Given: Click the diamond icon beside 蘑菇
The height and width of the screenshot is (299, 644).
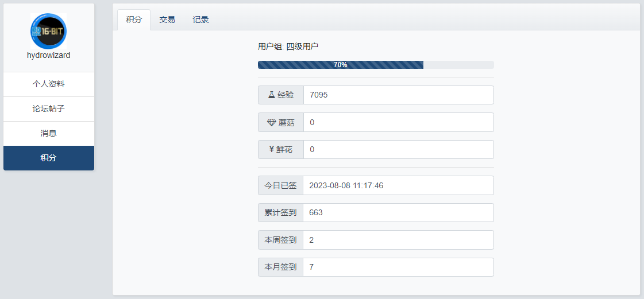Looking at the screenshot, I should click(x=272, y=122).
